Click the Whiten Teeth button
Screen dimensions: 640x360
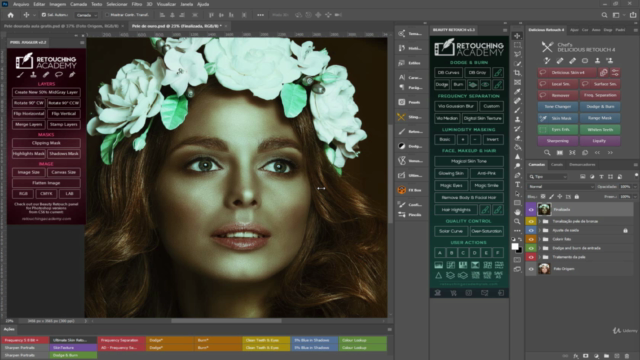(x=600, y=129)
